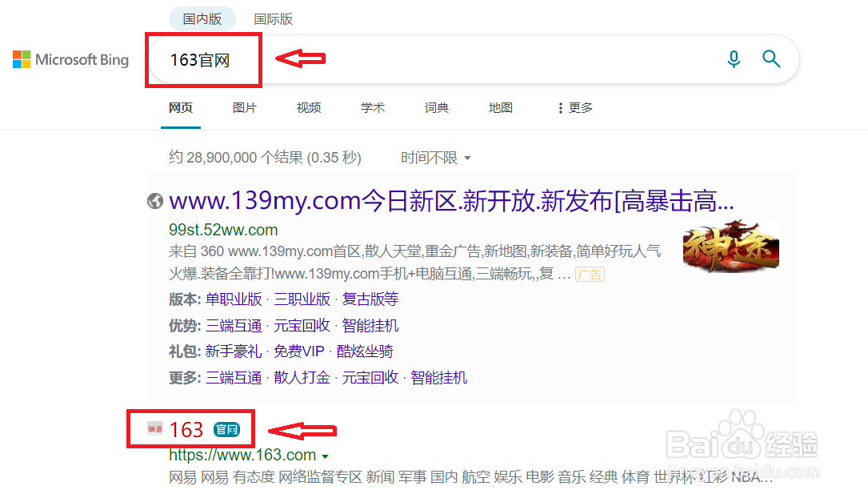Start voice search with microphone icon

coord(734,58)
